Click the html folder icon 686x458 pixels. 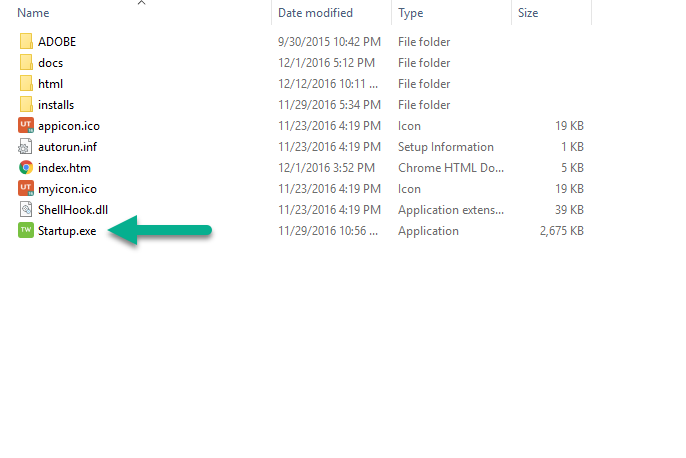point(26,84)
